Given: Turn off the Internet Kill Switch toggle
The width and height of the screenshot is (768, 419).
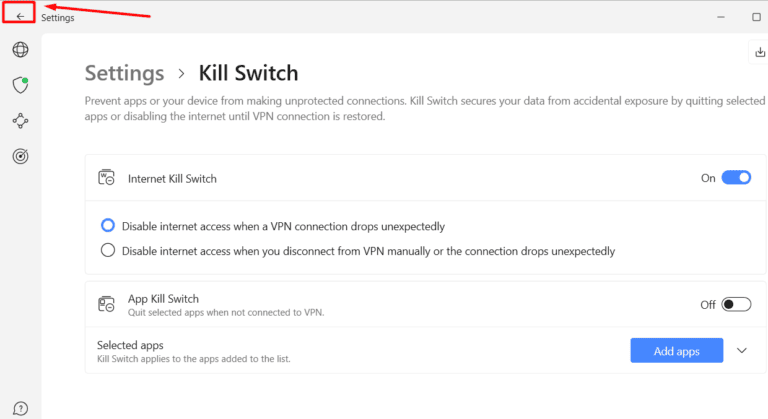Looking at the screenshot, I should point(736,178).
